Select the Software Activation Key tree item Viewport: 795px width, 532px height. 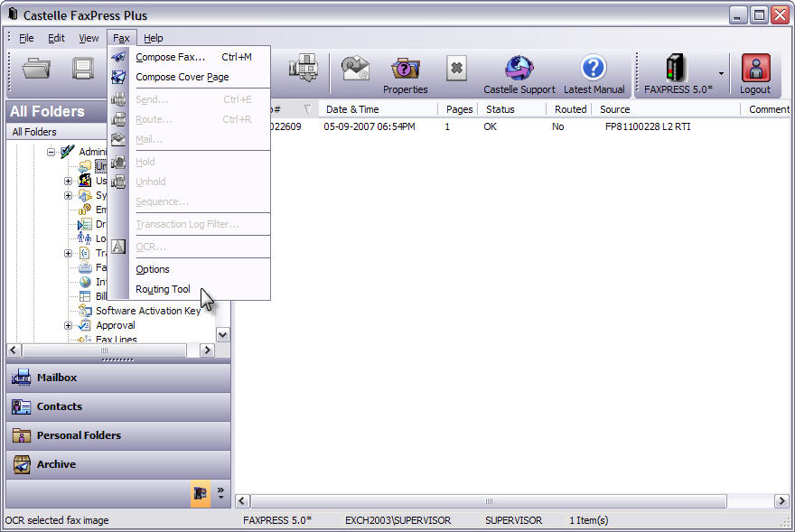(x=148, y=311)
